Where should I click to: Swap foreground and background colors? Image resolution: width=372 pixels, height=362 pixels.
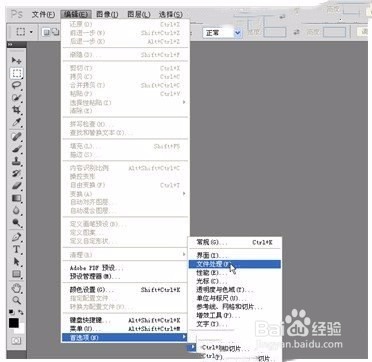(x=21, y=312)
